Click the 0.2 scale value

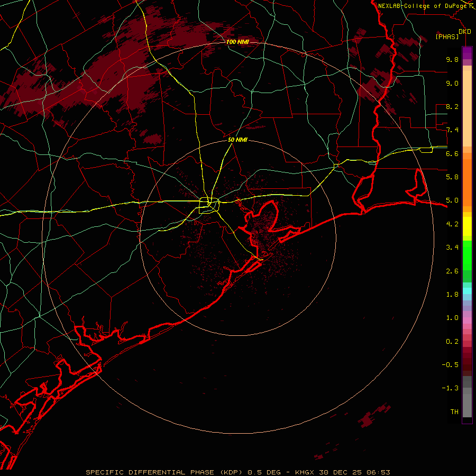(452, 342)
